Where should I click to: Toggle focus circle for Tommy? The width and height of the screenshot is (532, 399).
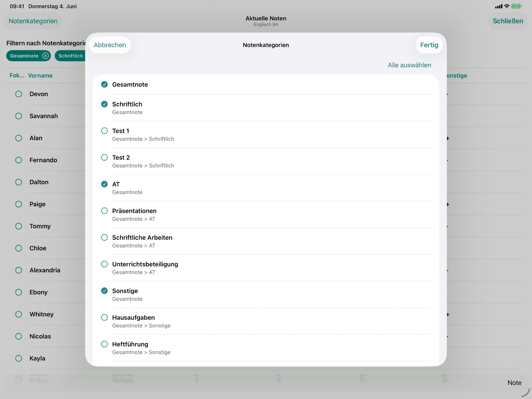pos(19,226)
